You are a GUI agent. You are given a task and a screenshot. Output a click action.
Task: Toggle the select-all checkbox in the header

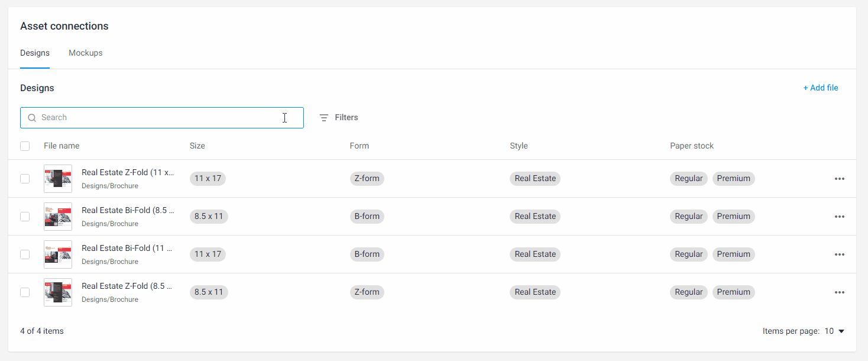pyautogui.click(x=25, y=146)
